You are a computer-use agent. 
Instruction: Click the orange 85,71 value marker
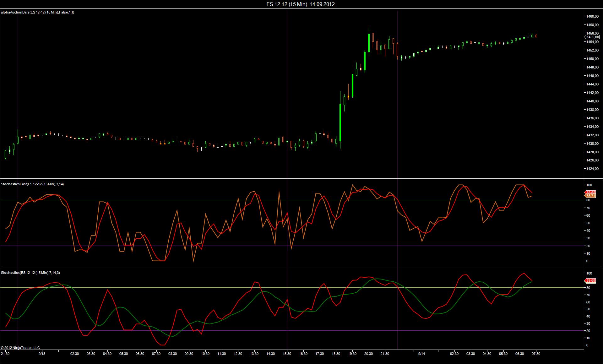pos(591,196)
